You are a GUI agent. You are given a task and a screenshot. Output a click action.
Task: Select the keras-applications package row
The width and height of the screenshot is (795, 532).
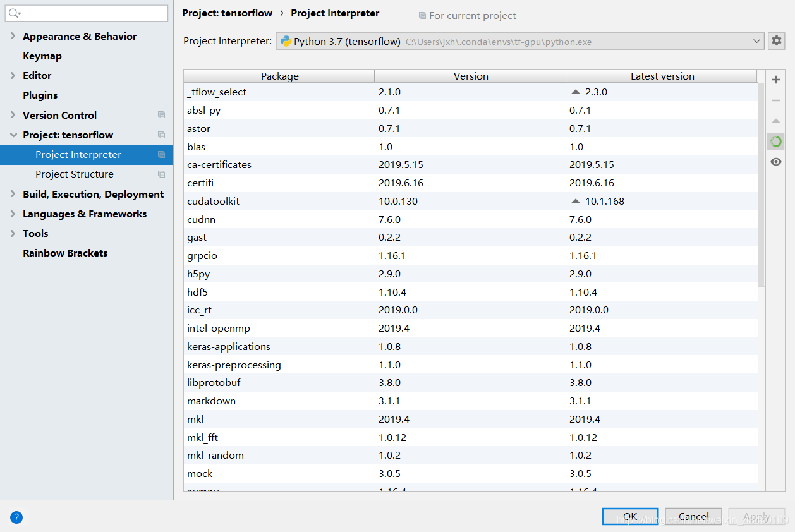[471, 347]
